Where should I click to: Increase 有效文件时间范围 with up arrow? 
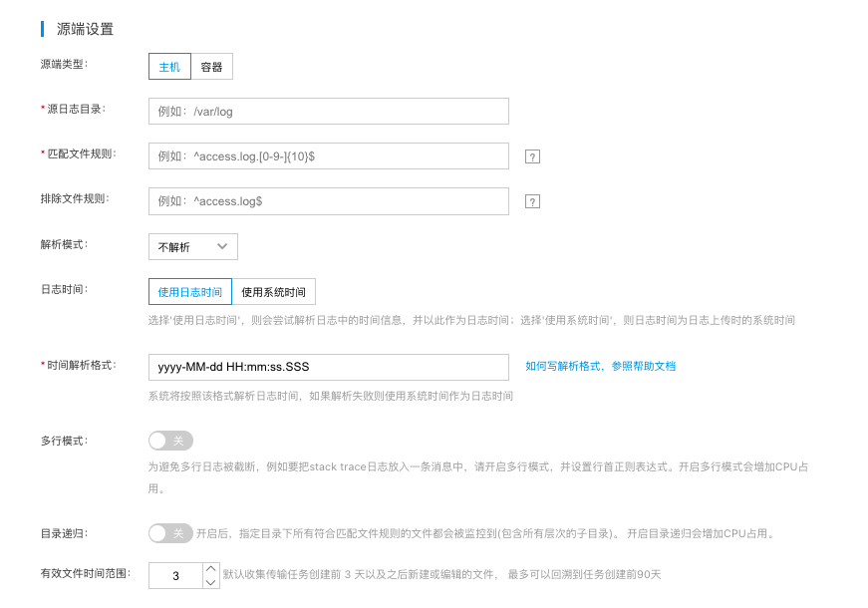pyautogui.click(x=211, y=569)
